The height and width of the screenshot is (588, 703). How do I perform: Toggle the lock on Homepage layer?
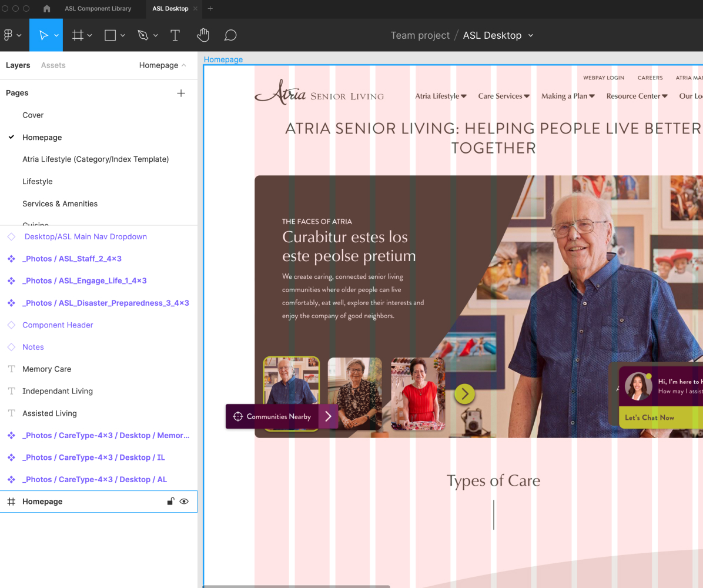(x=170, y=501)
